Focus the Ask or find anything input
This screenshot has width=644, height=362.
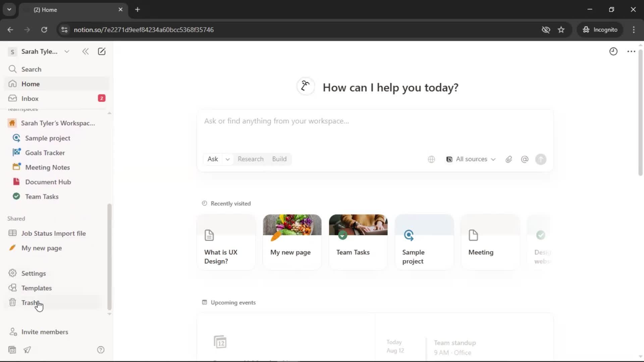point(375,121)
